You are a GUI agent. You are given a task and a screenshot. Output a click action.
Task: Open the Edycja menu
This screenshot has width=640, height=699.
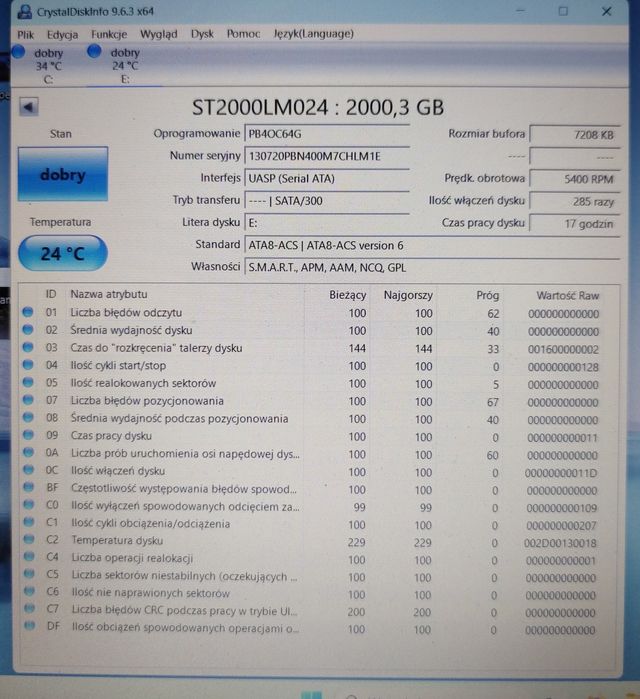click(62, 35)
